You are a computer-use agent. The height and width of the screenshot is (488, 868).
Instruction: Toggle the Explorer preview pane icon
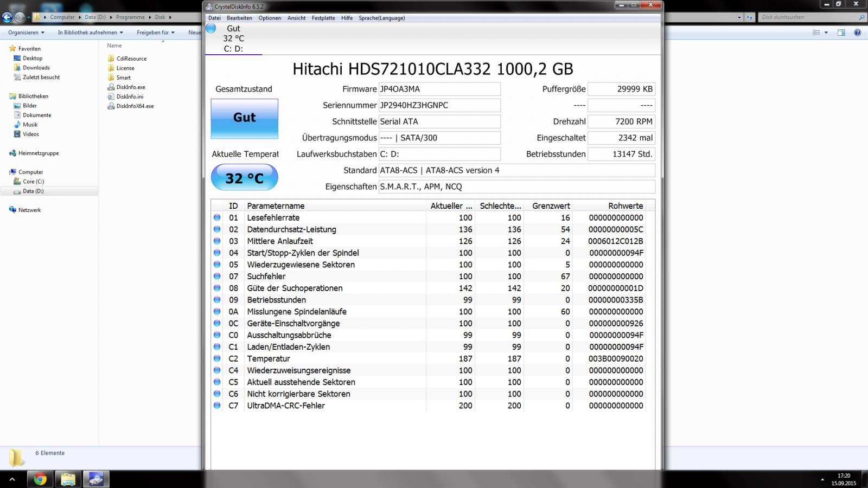(841, 33)
